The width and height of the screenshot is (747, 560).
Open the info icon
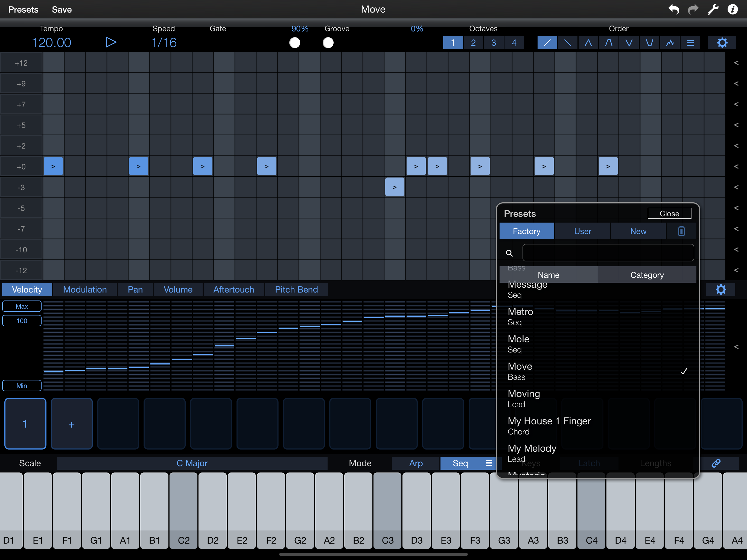(x=732, y=9)
